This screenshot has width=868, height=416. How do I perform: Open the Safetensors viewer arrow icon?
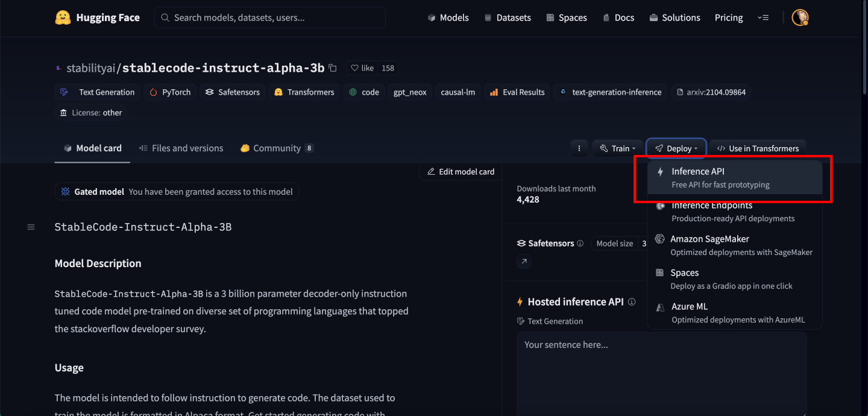tap(524, 261)
